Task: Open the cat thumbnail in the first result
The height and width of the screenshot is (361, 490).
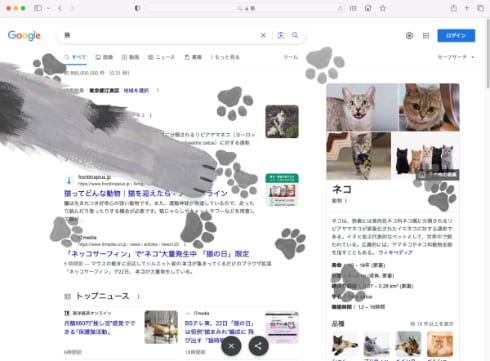Action: [282, 121]
